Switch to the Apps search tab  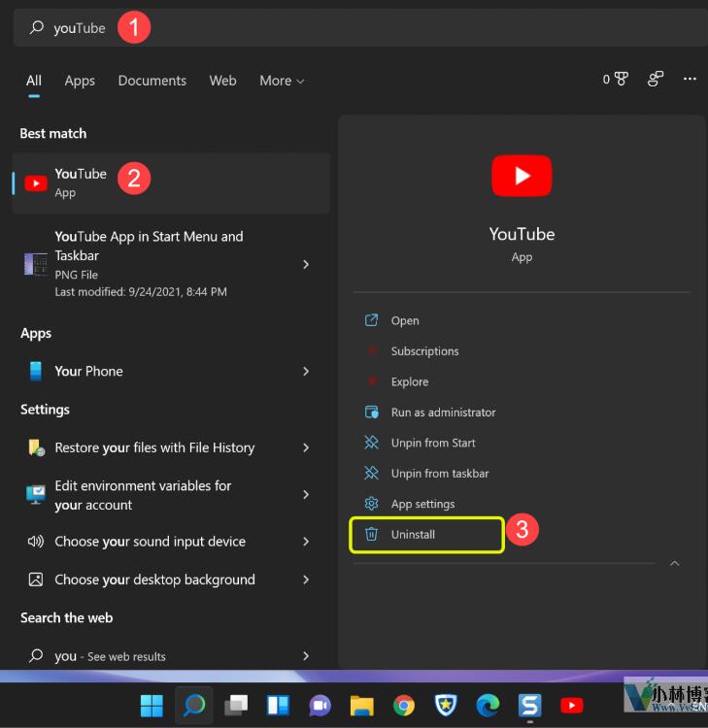pos(80,81)
